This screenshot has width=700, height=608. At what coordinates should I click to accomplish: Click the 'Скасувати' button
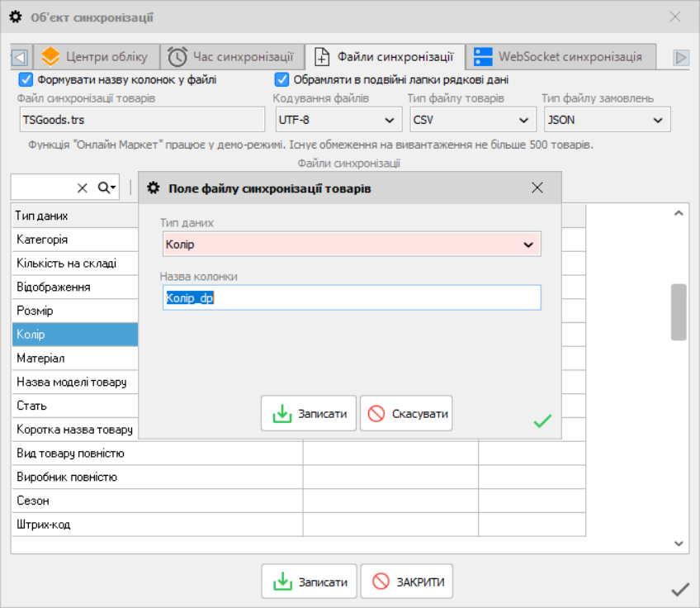(406, 414)
